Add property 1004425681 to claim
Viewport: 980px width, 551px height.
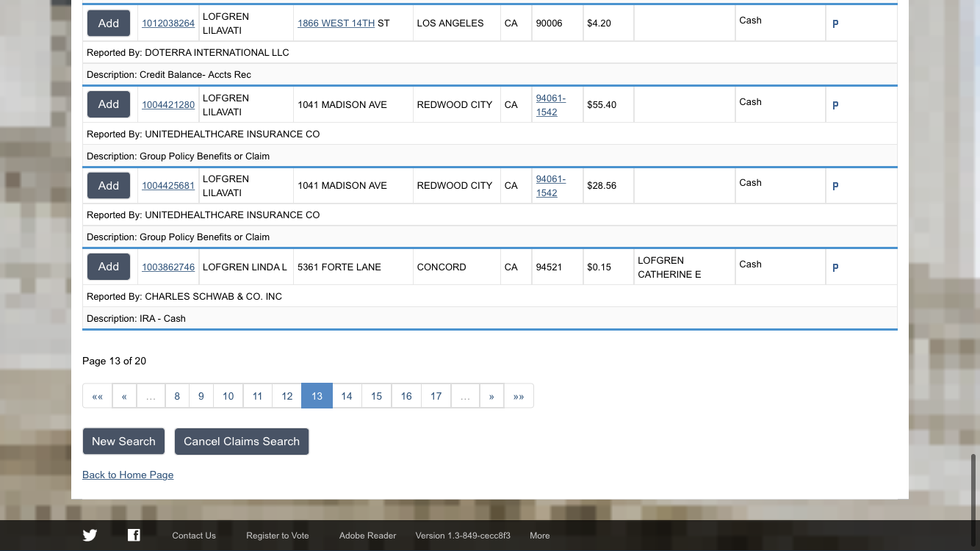pyautogui.click(x=109, y=185)
